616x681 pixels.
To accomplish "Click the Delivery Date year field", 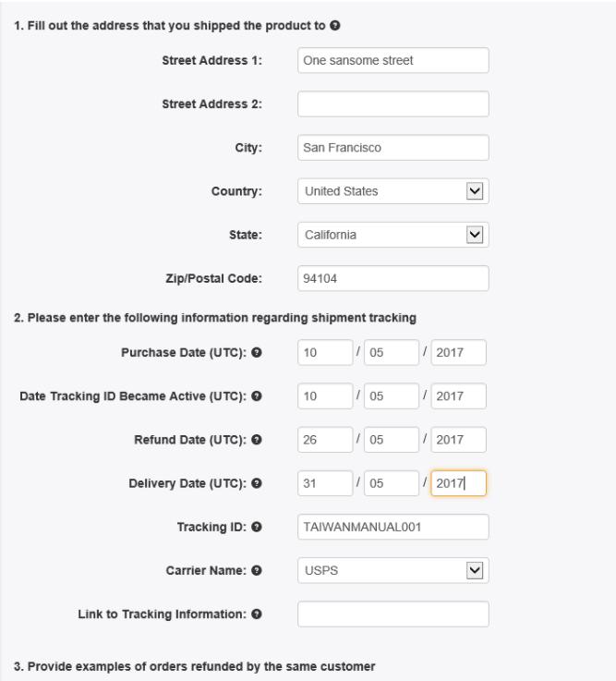I will [x=458, y=482].
